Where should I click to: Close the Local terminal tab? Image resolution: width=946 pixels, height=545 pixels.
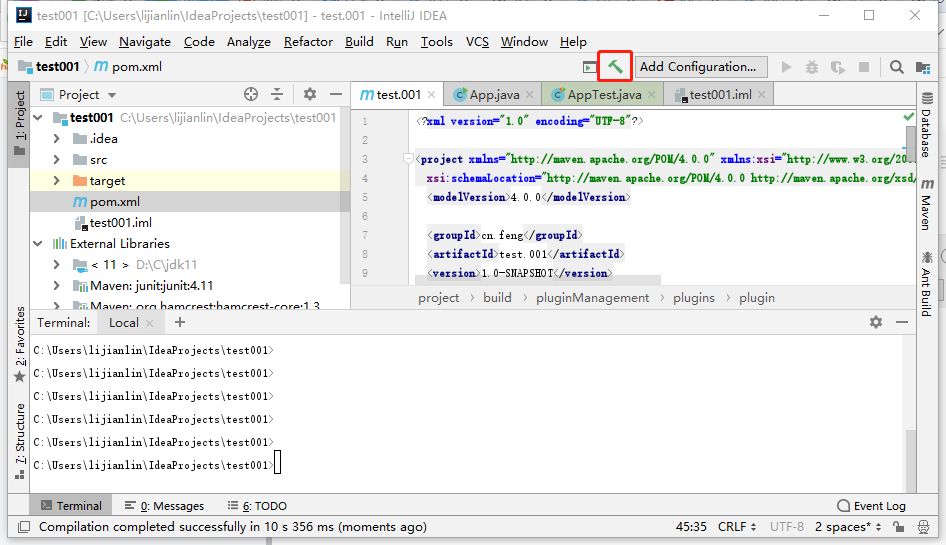coord(150,323)
